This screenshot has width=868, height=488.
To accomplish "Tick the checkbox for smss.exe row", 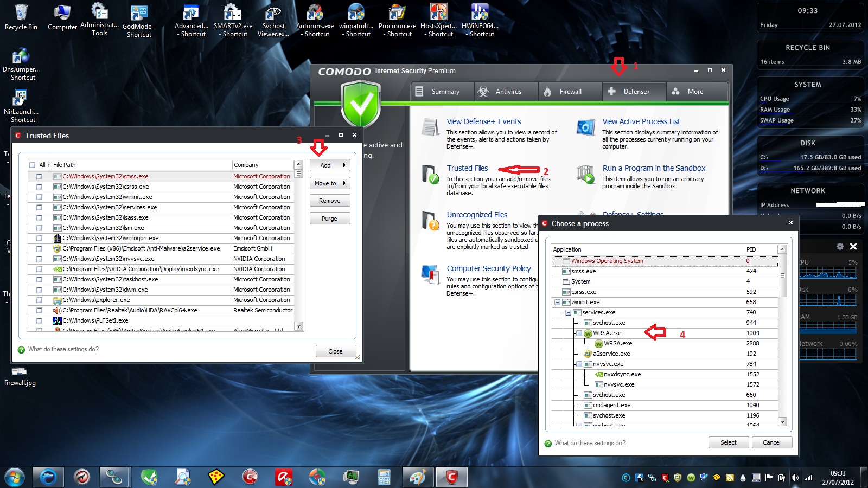I will 39,176.
